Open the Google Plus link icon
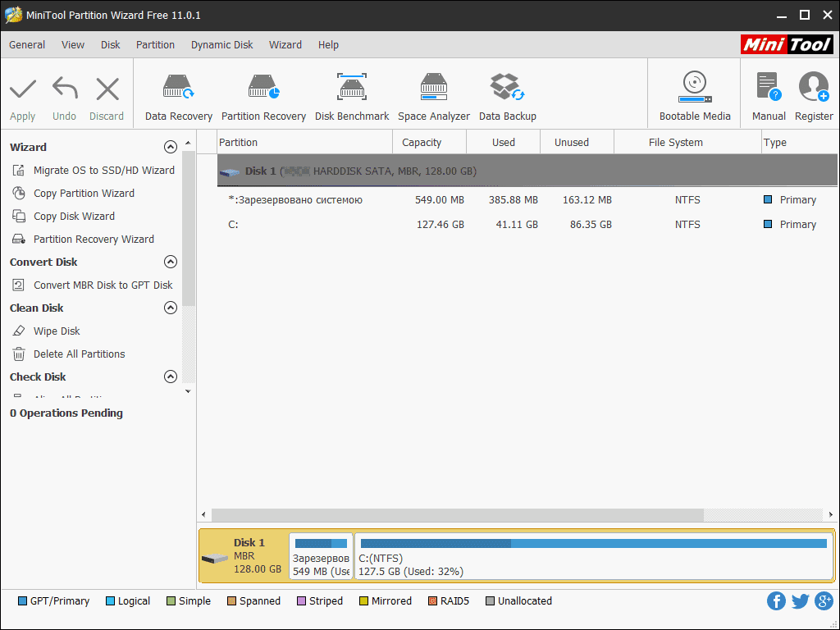 [824, 601]
